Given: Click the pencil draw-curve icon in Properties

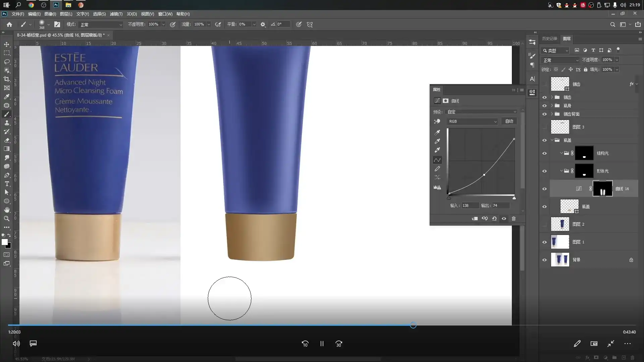Looking at the screenshot, I should (x=437, y=169).
